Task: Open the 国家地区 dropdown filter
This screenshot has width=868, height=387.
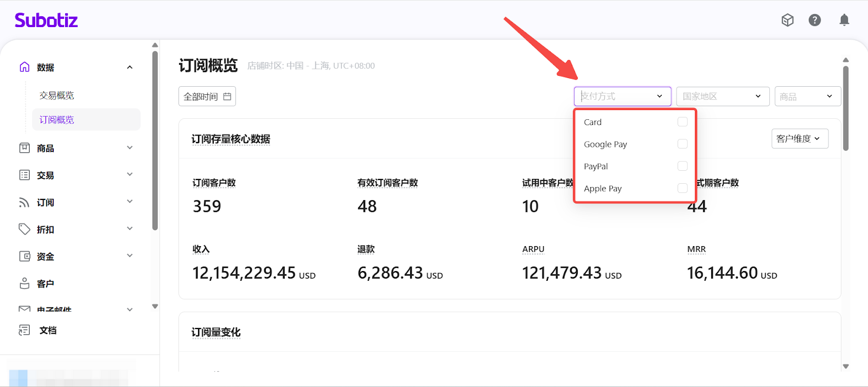Action: pos(722,96)
